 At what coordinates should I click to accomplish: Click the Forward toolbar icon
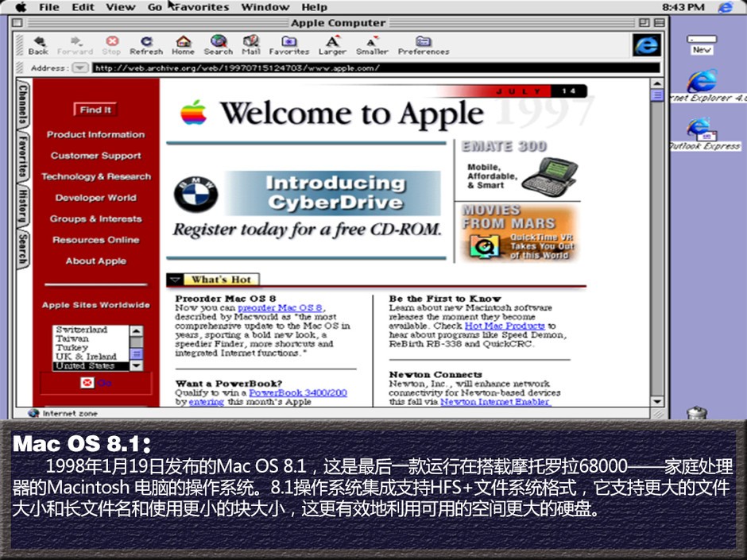tap(75, 45)
